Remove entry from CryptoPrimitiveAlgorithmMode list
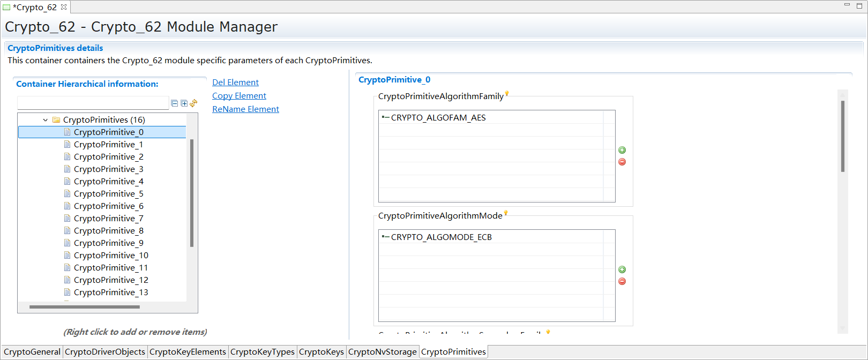 (x=622, y=281)
